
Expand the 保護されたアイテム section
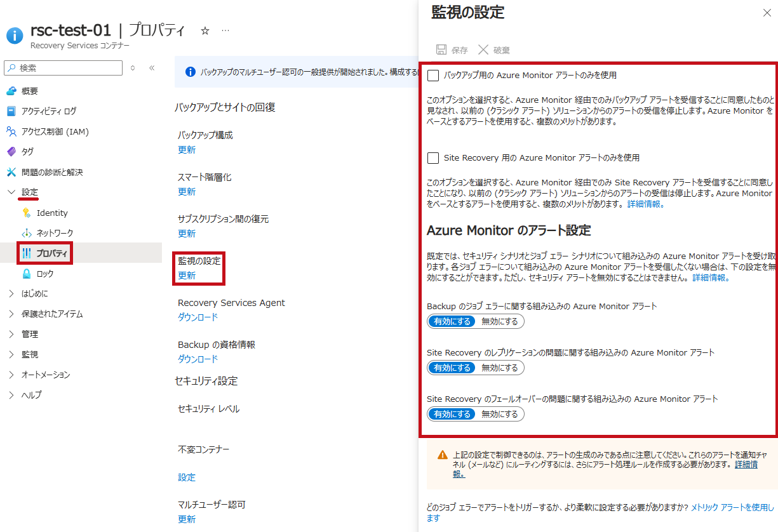[11, 314]
